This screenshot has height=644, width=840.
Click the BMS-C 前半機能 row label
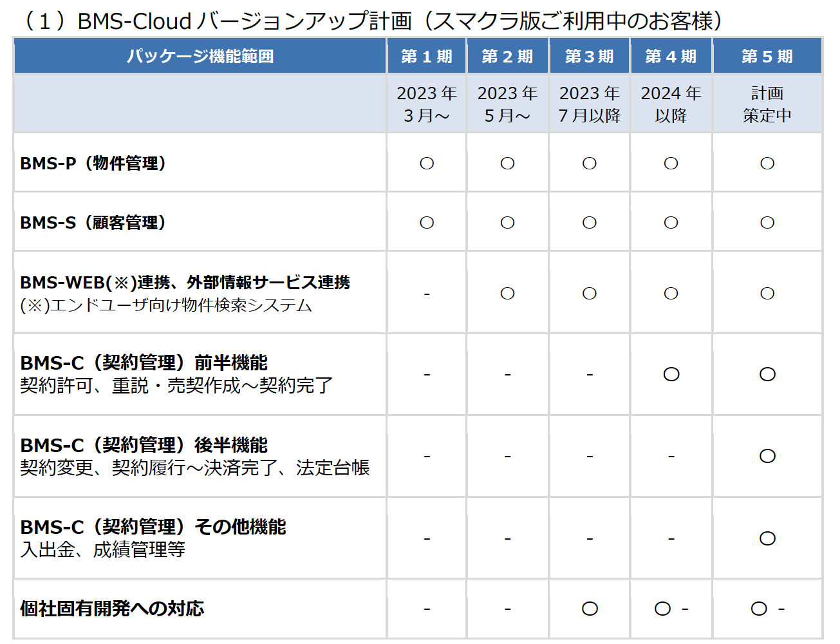coord(144,363)
